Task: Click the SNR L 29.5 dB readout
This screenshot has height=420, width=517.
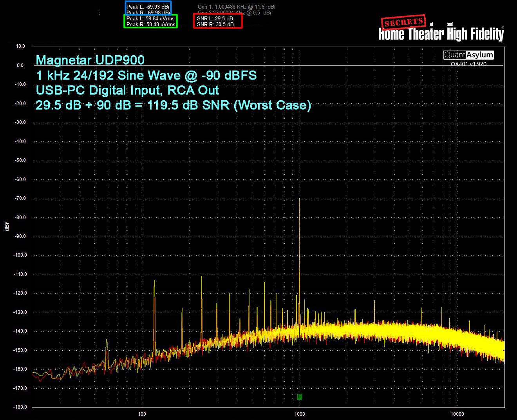Action: click(x=215, y=18)
